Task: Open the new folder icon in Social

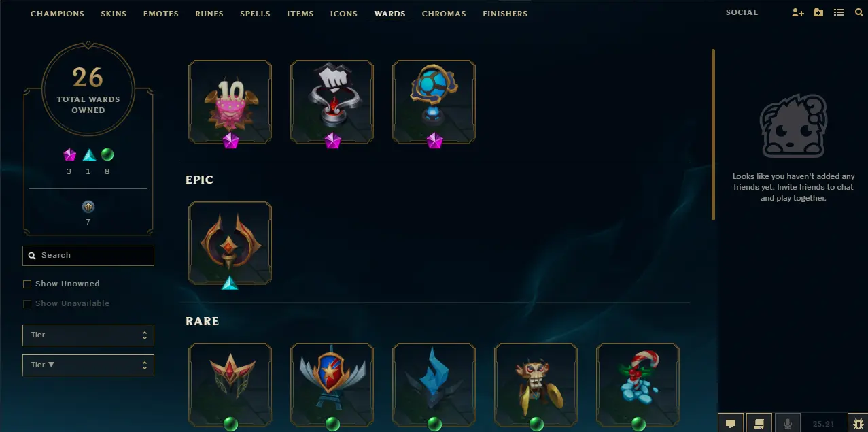Action: click(x=818, y=13)
